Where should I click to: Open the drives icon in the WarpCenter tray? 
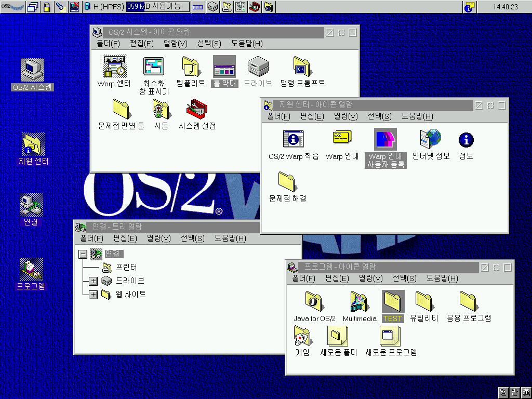pos(212,6)
